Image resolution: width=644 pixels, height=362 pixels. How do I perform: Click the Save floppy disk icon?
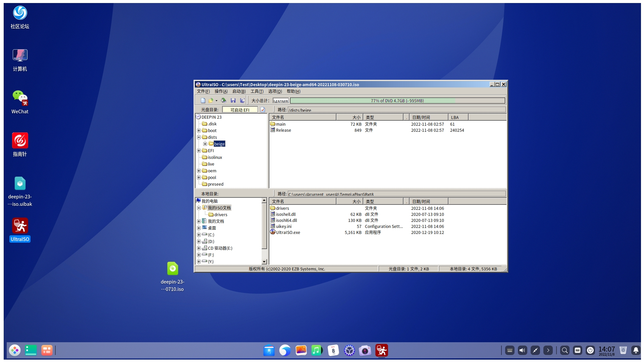pyautogui.click(x=233, y=101)
